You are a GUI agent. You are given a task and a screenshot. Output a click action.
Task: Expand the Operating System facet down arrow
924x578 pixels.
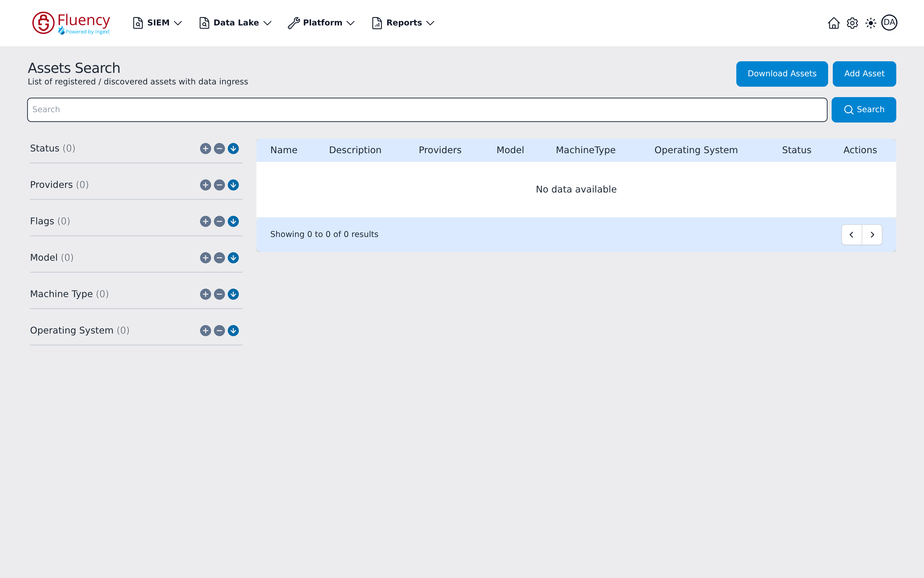click(233, 331)
